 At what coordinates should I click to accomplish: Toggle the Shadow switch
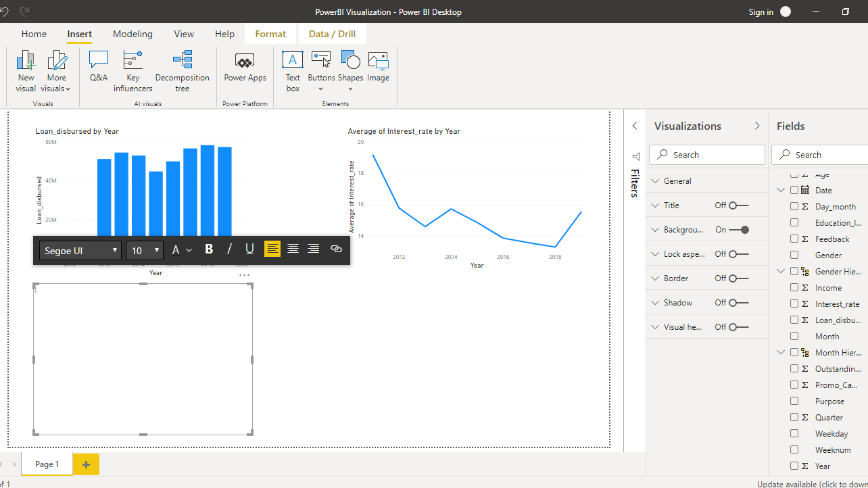[738, 303]
